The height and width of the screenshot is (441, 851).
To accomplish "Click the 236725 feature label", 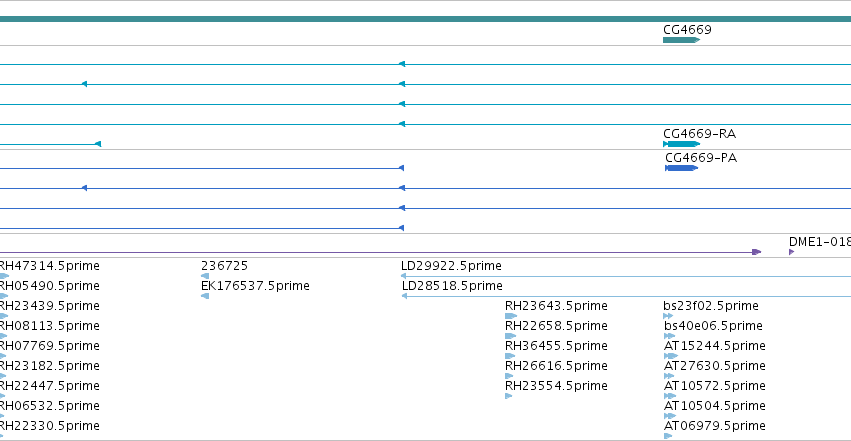I will pyautogui.click(x=224, y=266).
